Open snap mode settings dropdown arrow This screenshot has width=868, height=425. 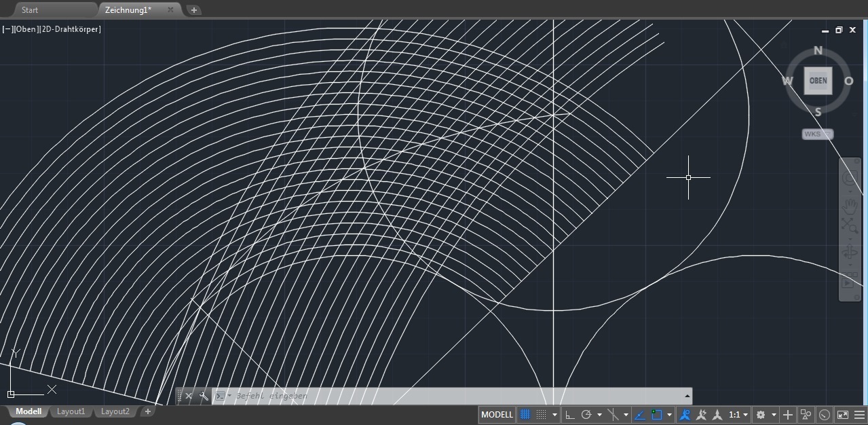[x=554, y=415]
